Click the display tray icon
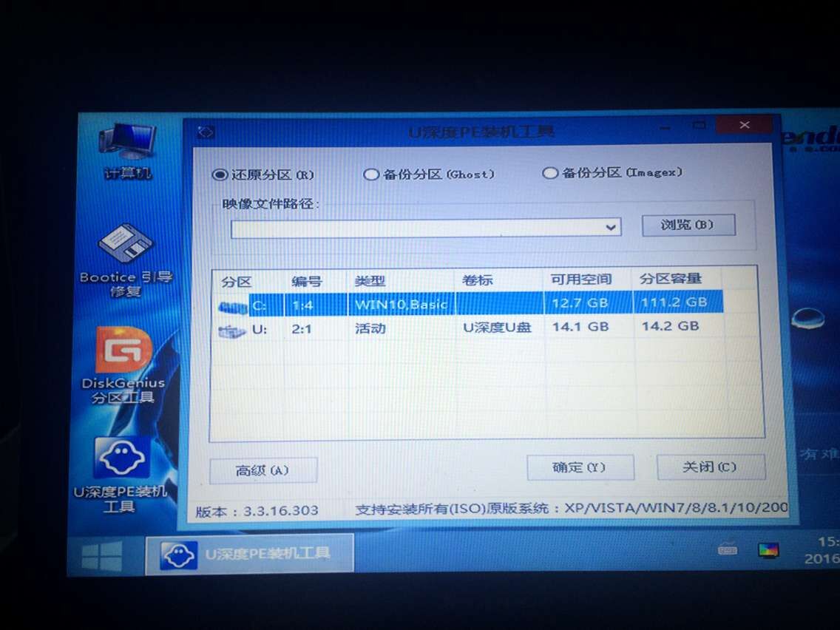840x630 pixels. pos(768,550)
